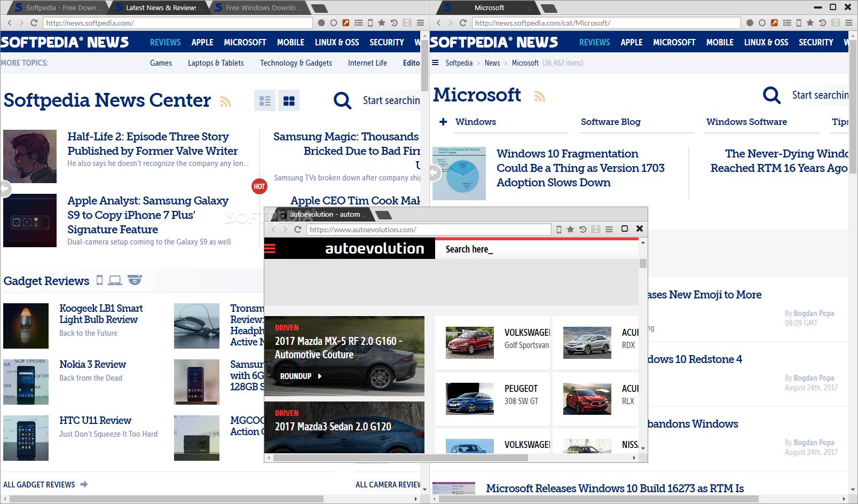This screenshot has width=858, height=504.
Task: Open the list view icon in left toolbar
Action: pyautogui.click(x=358, y=23)
